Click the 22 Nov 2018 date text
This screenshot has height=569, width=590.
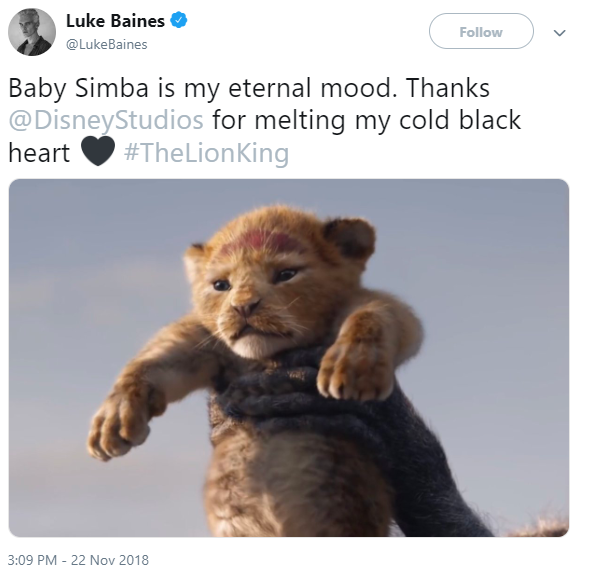pos(110,560)
